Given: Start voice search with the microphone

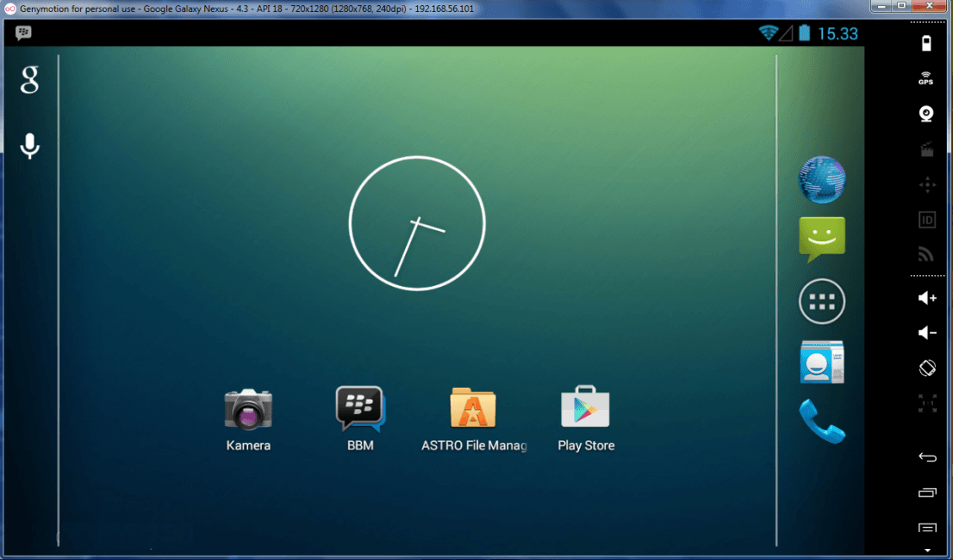Looking at the screenshot, I should tap(30, 146).
